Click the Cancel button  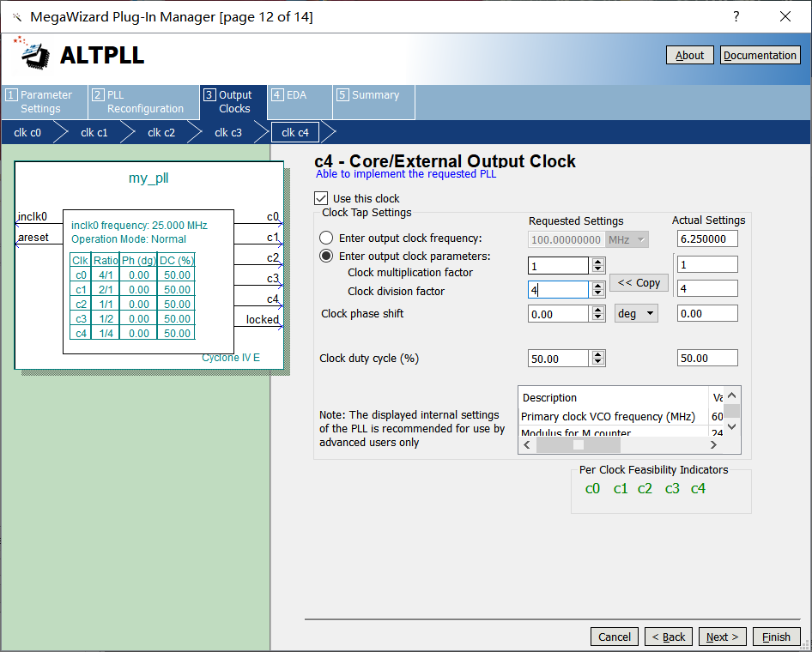click(x=615, y=637)
